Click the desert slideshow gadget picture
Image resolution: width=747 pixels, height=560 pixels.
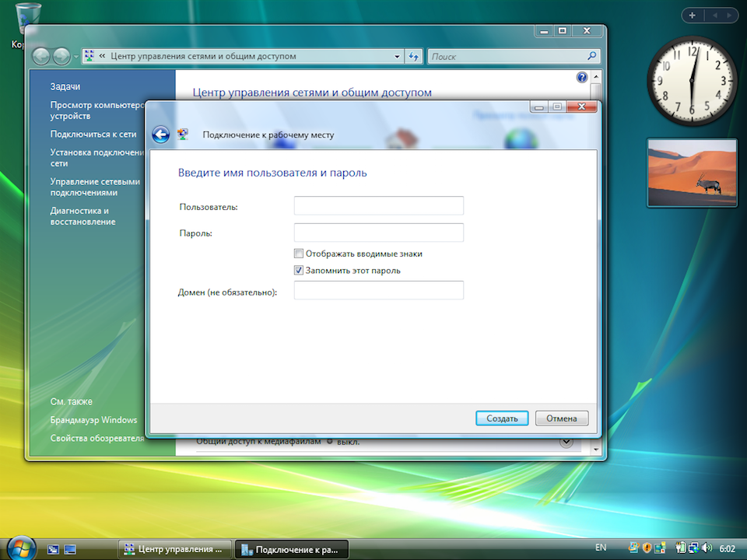693,173
